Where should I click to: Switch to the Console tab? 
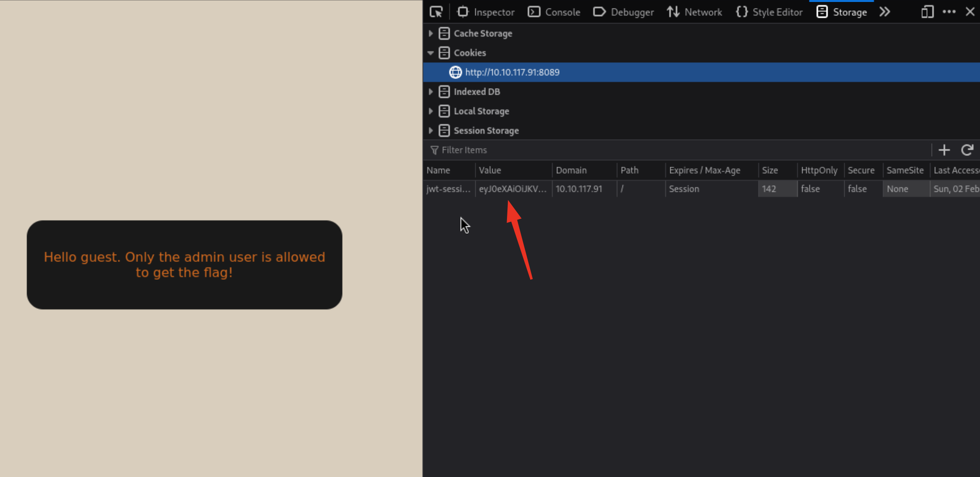point(554,12)
